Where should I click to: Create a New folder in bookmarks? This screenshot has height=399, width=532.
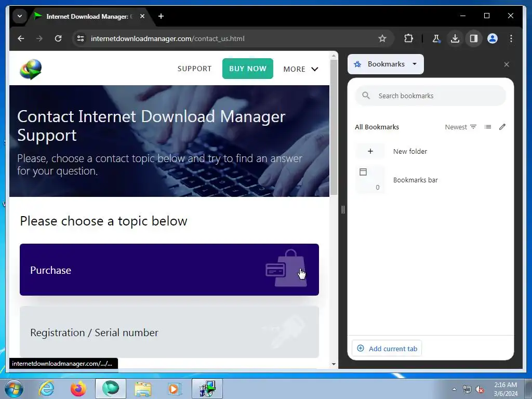(431, 151)
